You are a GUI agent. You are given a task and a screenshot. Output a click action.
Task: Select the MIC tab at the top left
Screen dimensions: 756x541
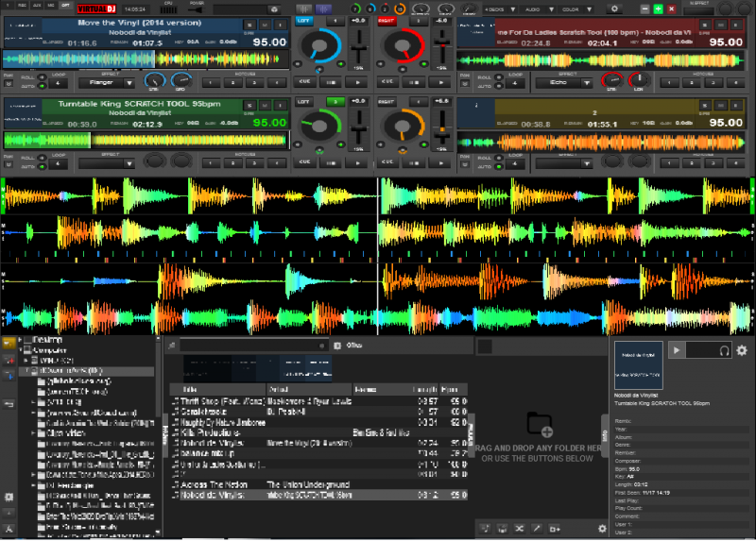(51, 5)
